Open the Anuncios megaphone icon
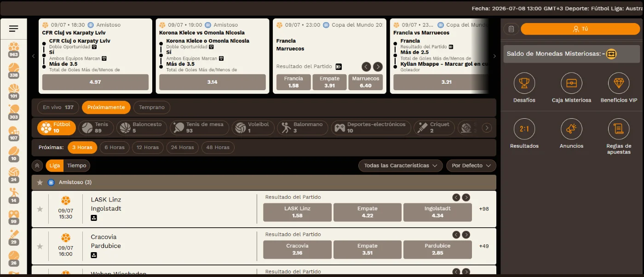The width and height of the screenshot is (644, 277). 571,129
